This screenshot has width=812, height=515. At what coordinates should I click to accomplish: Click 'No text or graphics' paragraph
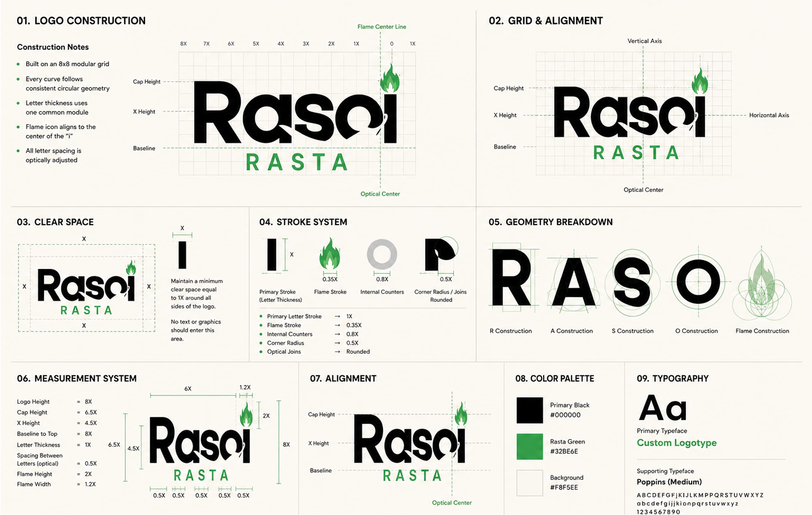[195, 330]
